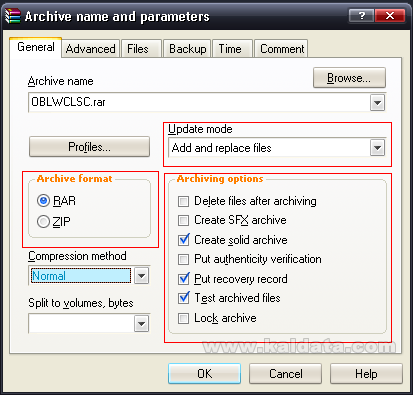Uncheck Test archived files checkbox

pos(183,298)
